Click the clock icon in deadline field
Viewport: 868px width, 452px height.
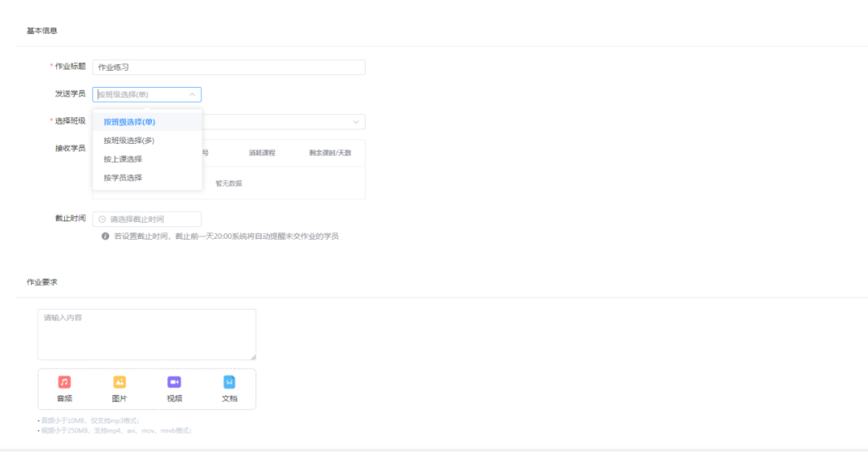click(102, 219)
